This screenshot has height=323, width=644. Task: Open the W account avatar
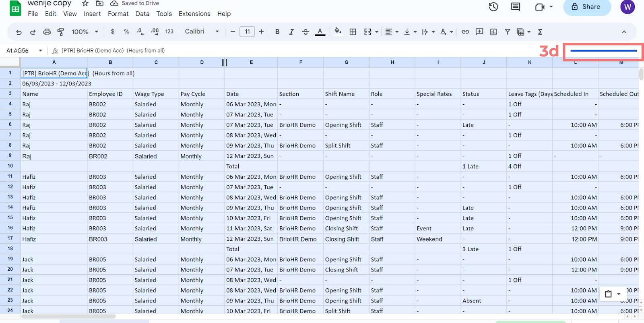[627, 7]
